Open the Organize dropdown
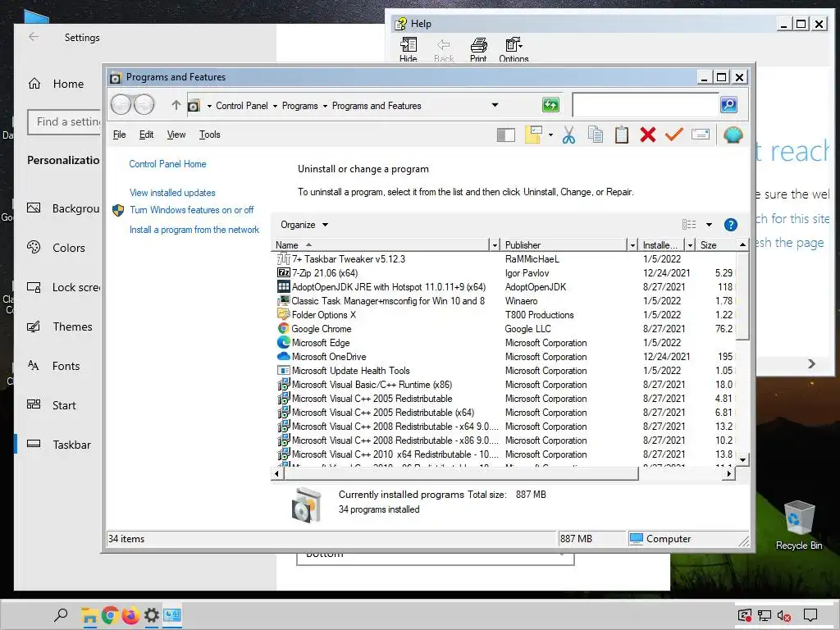 [x=304, y=225]
